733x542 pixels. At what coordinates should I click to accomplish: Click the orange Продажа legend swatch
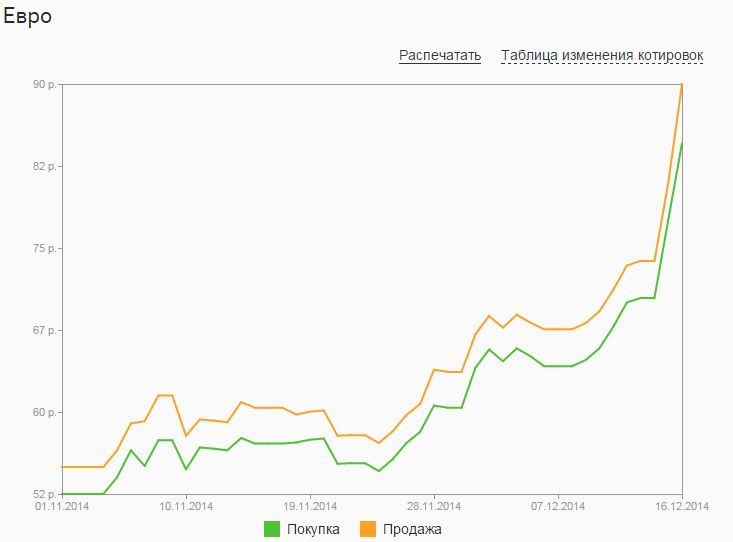(368, 529)
